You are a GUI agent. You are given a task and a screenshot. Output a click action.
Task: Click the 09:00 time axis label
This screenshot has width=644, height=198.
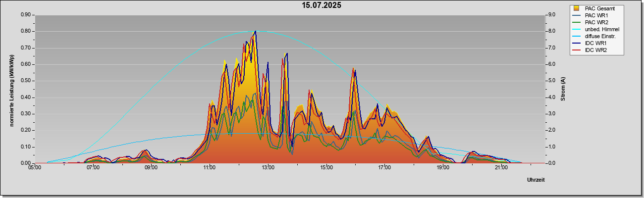[151, 167]
